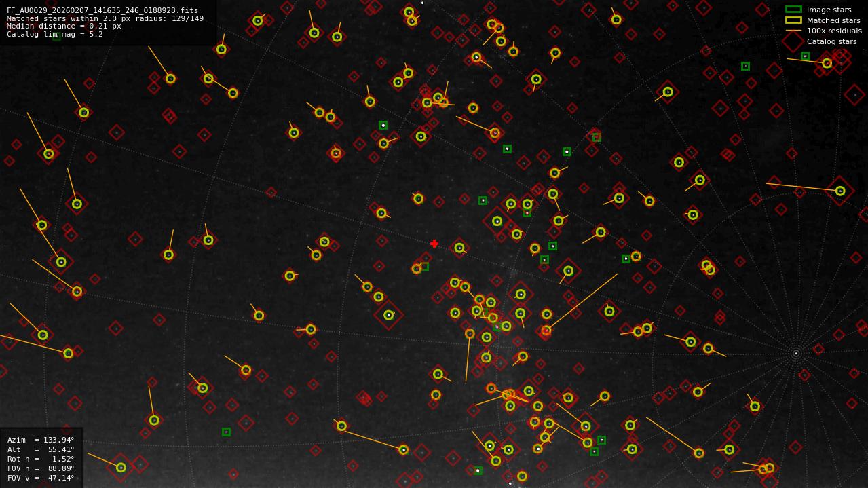The height and width of the screenshot is (488, 868).
Task: Click the concentric pole marker on right edge
Action: point(795,353)
